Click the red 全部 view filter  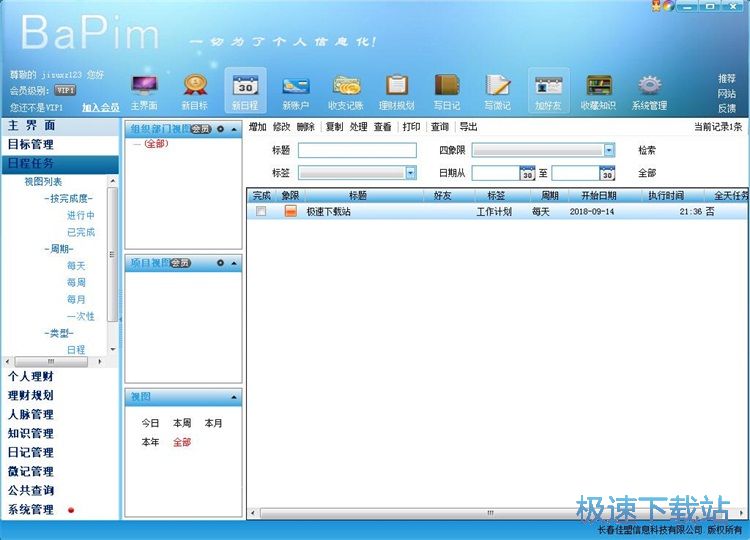point(182,442)
